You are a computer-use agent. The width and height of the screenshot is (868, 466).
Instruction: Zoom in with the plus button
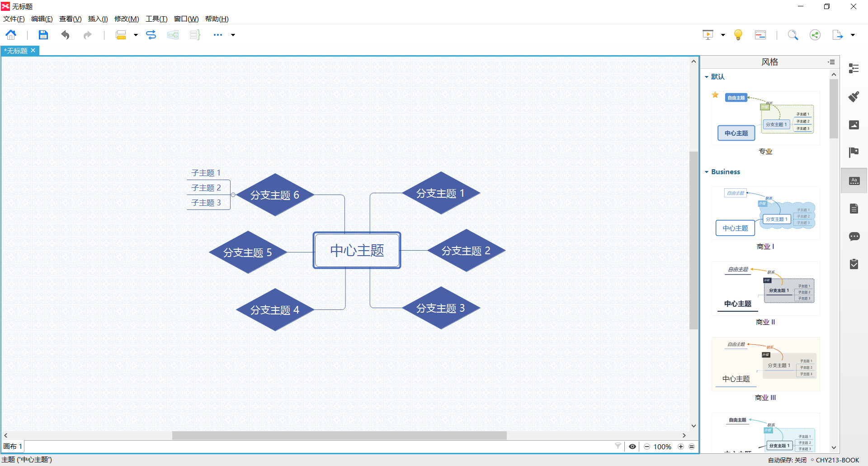point(681,447)
